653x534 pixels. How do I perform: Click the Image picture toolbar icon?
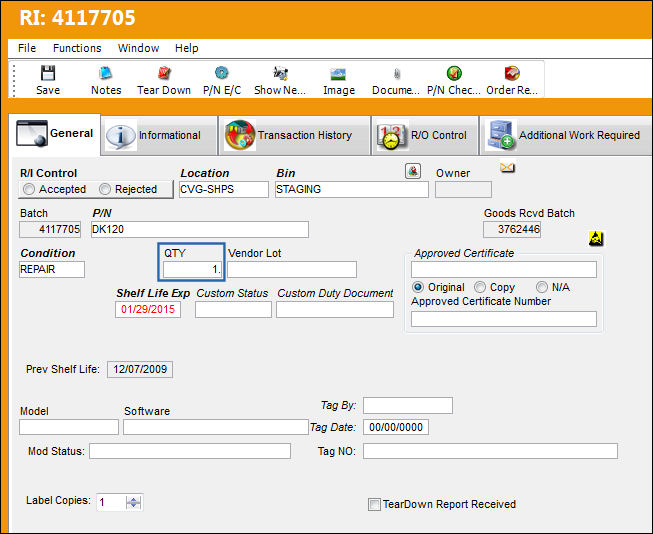tap(338, 74)
